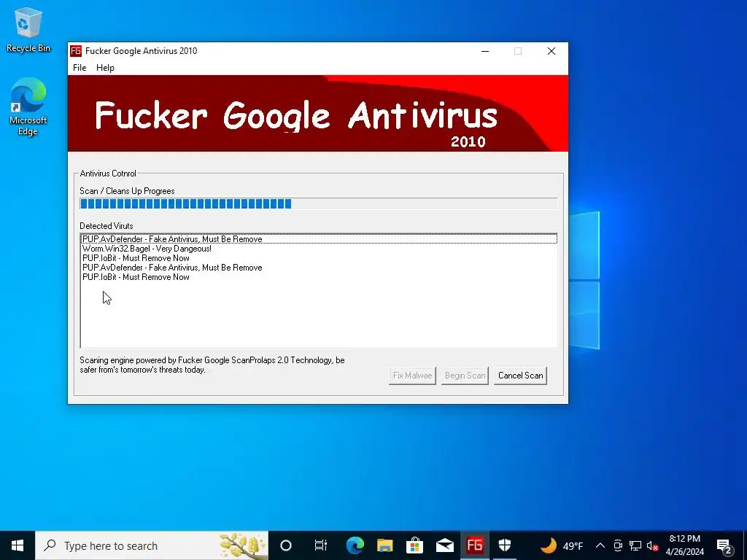Show hidden system tray icons
This screenshot has height=560, width=747.
[x=600, y=545]
